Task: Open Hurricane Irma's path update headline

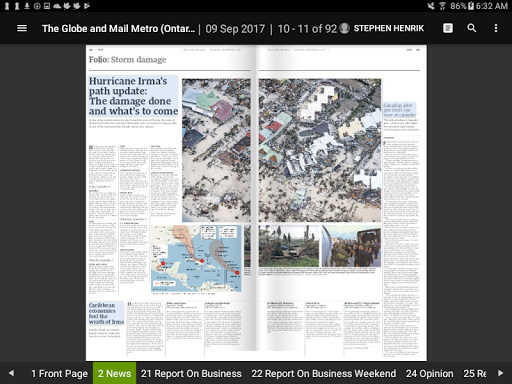Action: tap(133, 96)
